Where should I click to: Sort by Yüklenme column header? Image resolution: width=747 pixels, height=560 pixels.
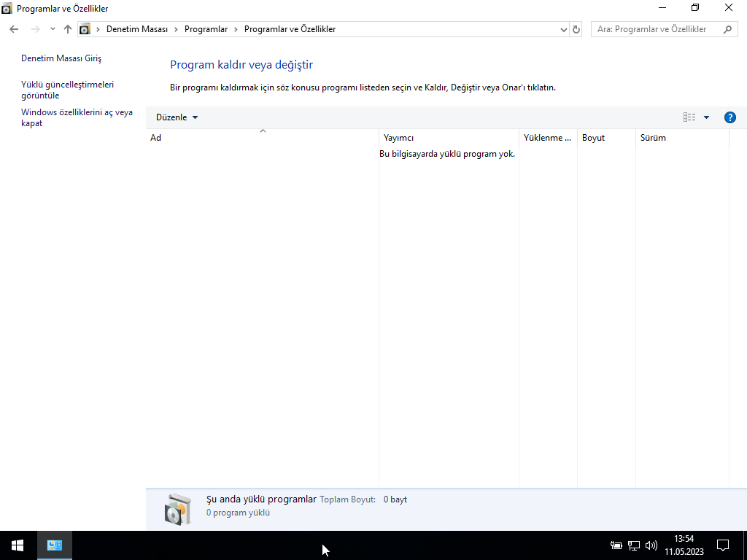pyautogui.click(x=548, y=138)
